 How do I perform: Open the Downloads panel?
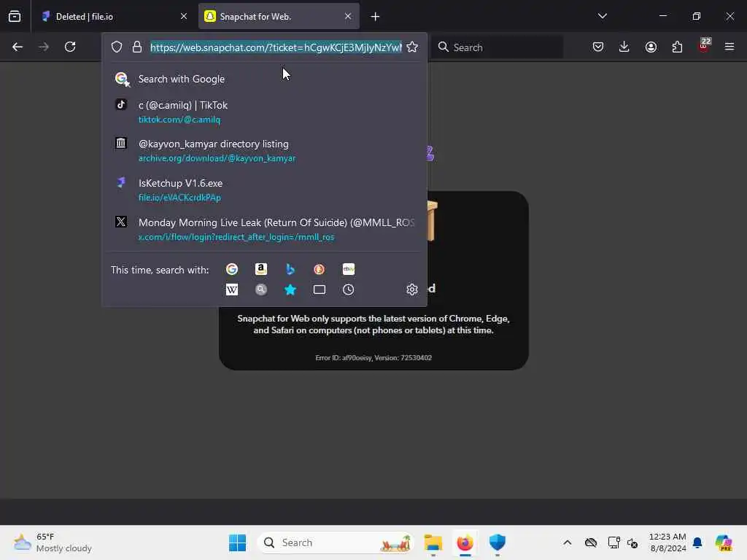pos(624,47)
